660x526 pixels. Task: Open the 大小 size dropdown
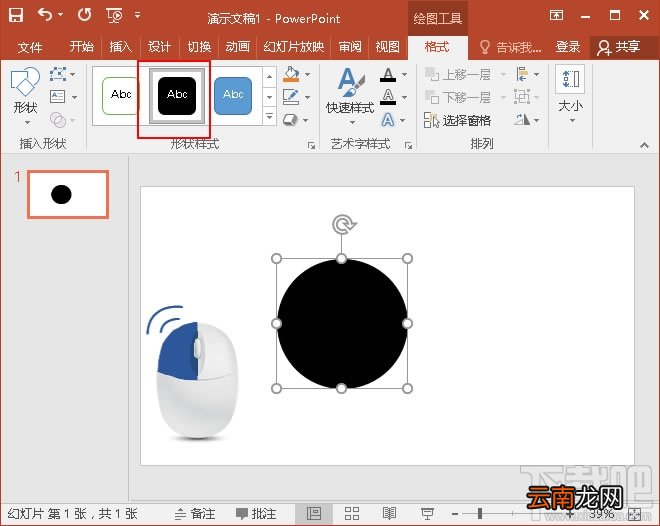tap(570, 95)
